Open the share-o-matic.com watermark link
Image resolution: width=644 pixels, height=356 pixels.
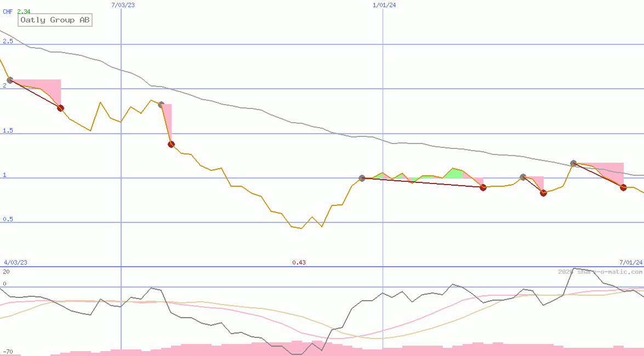pos(600,272)
